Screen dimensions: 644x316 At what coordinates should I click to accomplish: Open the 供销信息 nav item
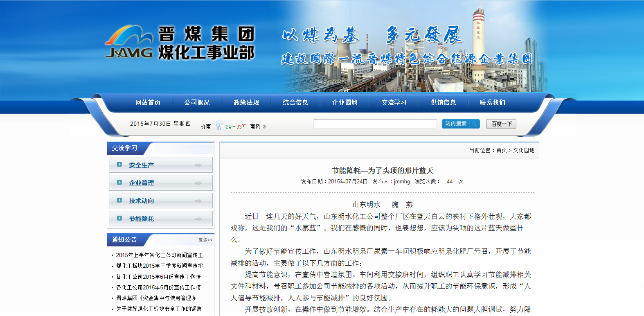443,103
